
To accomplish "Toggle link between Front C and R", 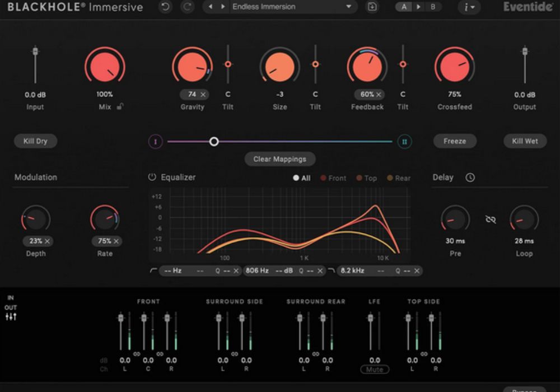I will point(160,354).
